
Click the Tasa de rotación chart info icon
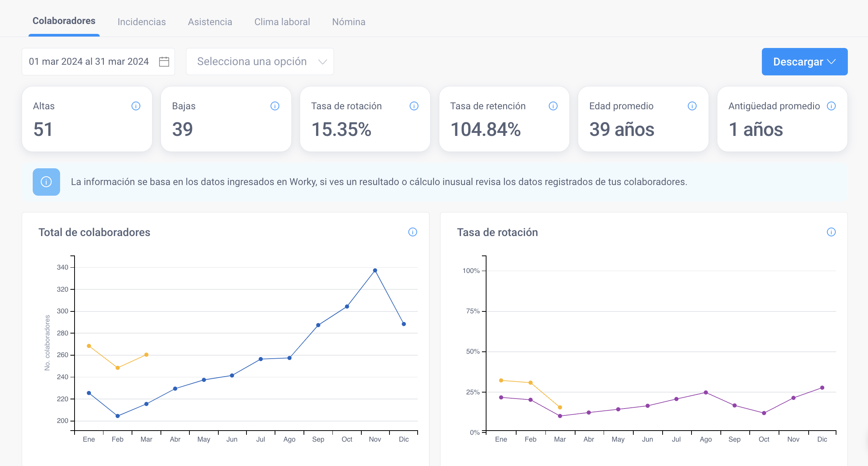coord(831,232)
